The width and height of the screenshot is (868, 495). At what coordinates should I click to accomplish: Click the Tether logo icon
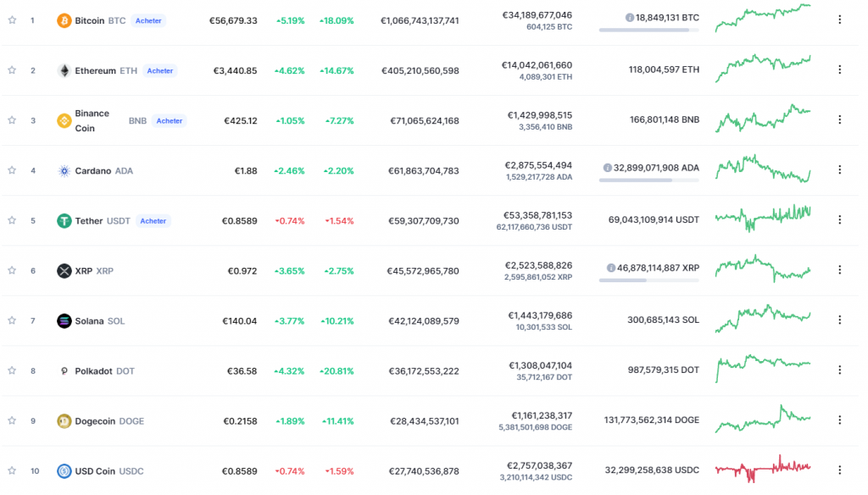(64, 220)
